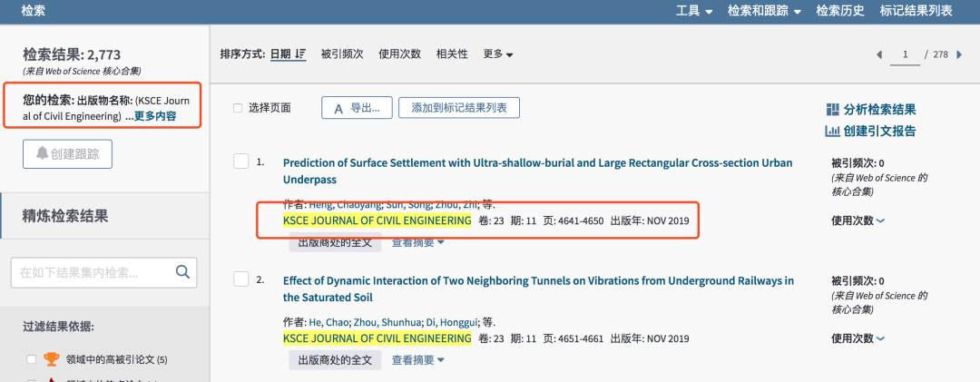
Task: Click 检索 in the top bar
Action: click(x=33, y=11)
